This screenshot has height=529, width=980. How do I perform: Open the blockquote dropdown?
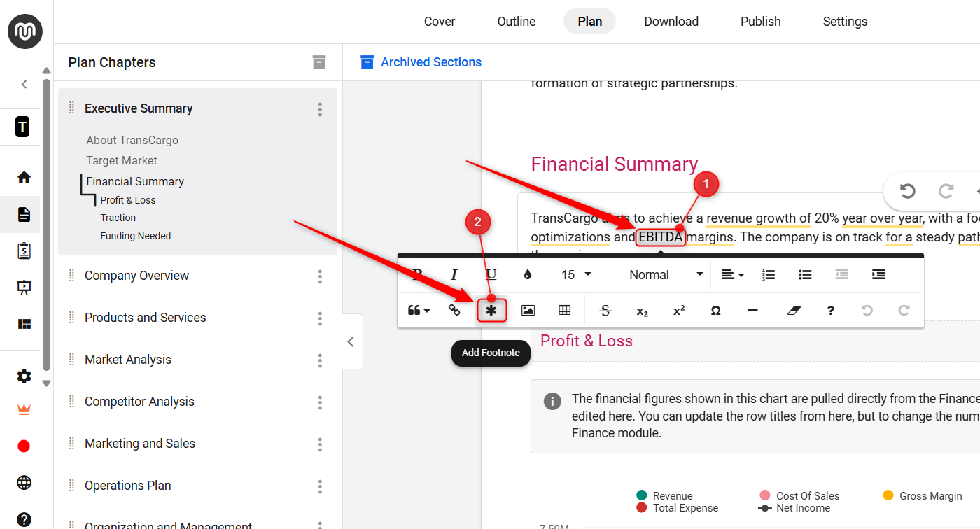tap(419, 310)
